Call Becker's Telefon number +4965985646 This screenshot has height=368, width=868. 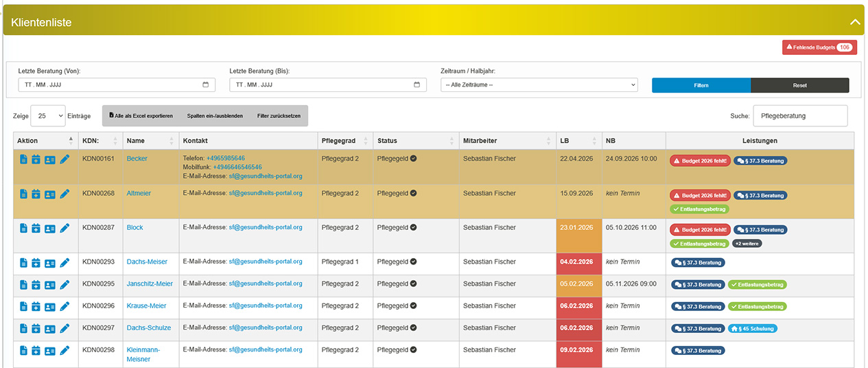pyautogui.click(x=226, y=159)
